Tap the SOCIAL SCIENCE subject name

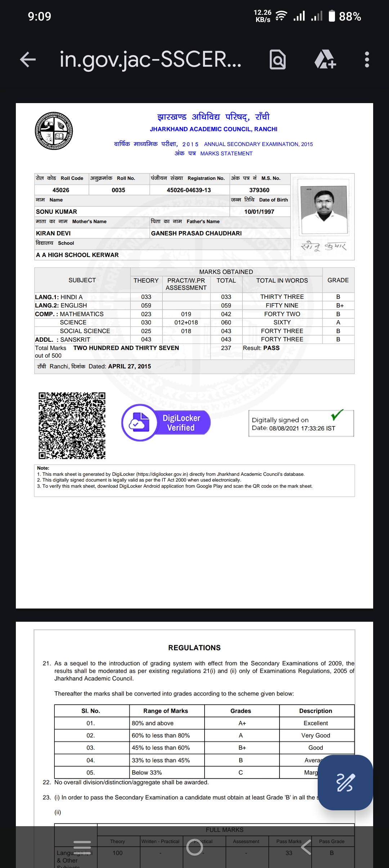point(85,331)
